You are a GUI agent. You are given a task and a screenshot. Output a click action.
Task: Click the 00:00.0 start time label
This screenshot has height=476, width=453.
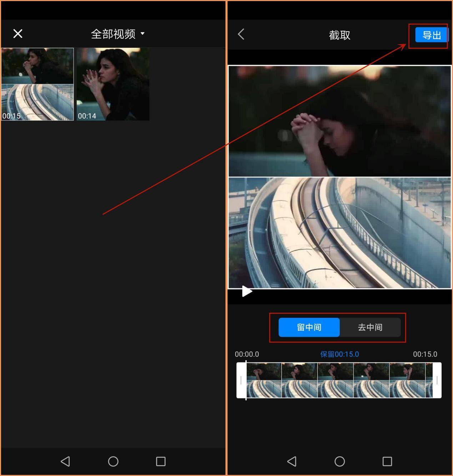(x=247, y=354)
